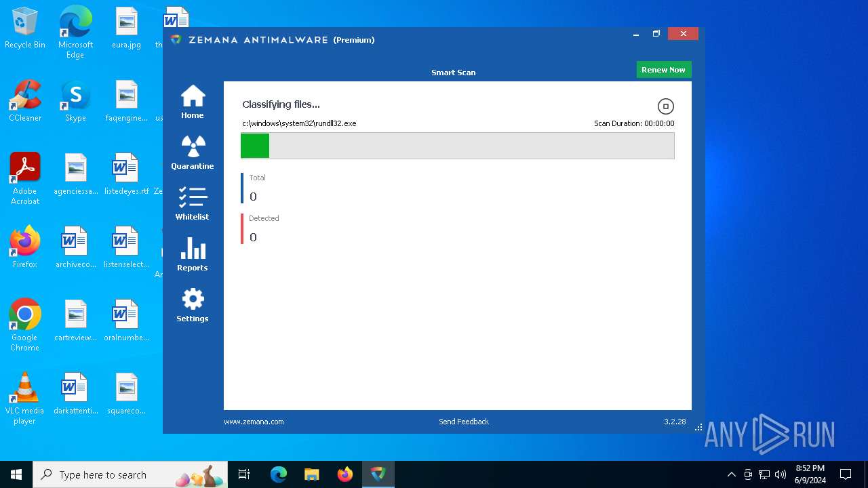This screenshot has width=868, height=488.
Task: Switch to Zemana taskbar button
Action: pyautogui.click(x=378, y=474)
